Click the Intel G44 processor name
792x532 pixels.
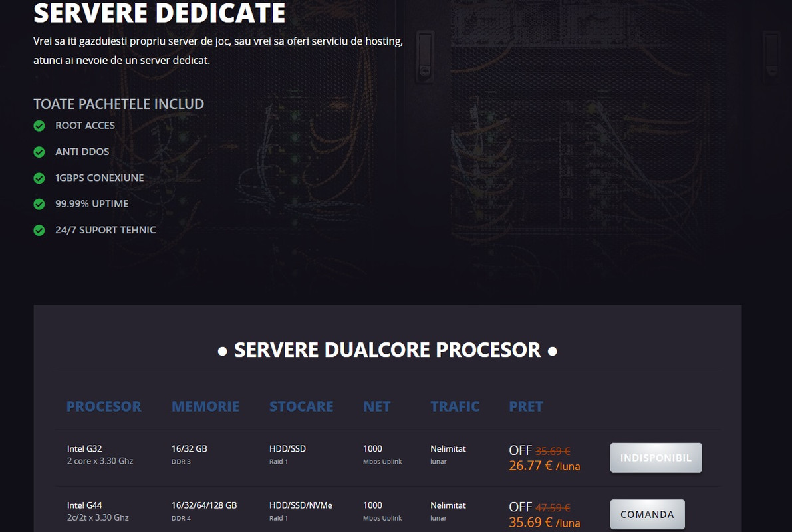point(84,505)
